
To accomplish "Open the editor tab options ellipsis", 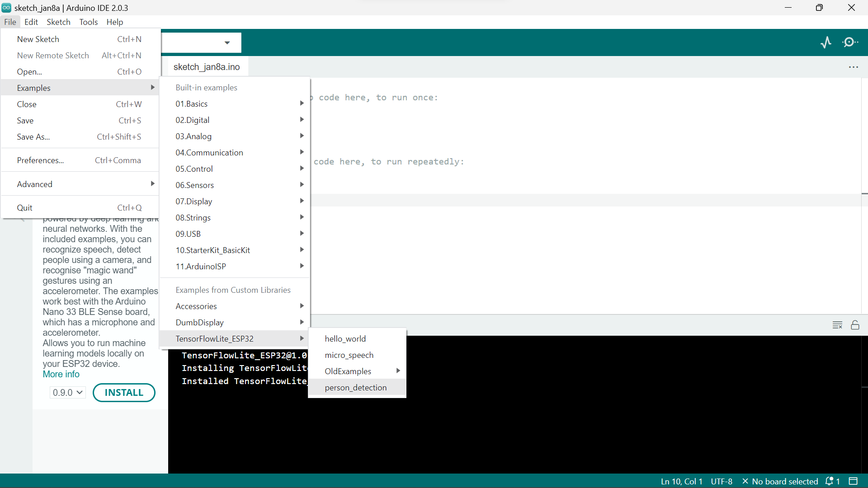I will (x=854, y=67).
